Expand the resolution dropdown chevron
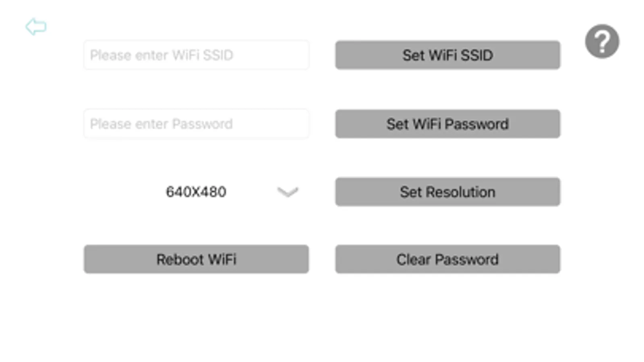The width and height of the screenshot is (644, 362). tap(288, 192)
